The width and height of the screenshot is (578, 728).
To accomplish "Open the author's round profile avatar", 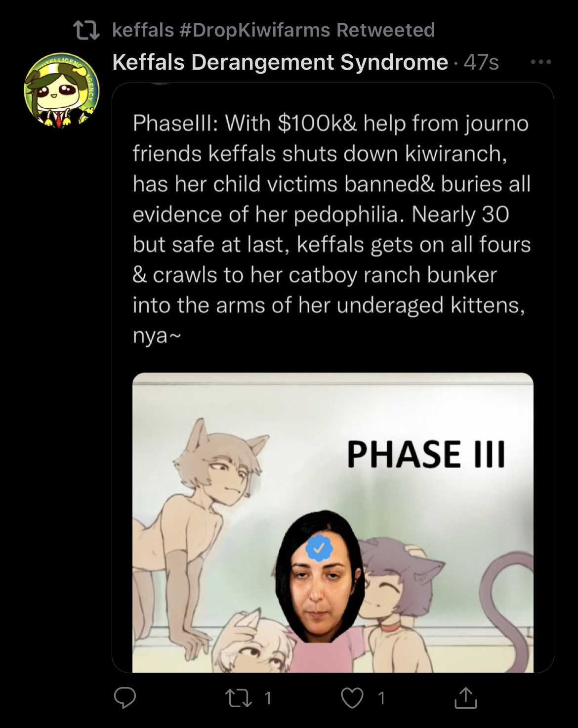I will (62, 90).
